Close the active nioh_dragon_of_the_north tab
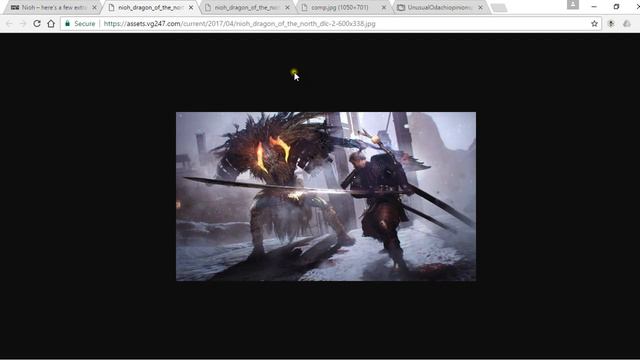 (191, 7)
